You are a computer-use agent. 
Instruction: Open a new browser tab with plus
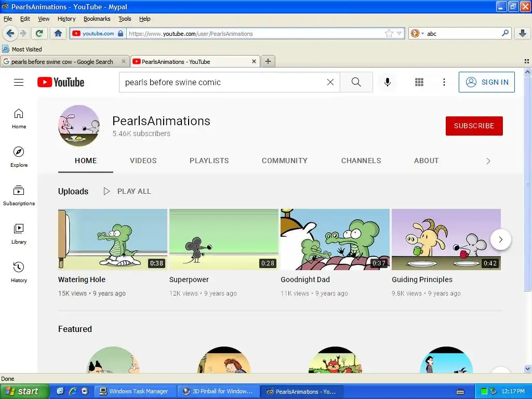click(268, 61)
